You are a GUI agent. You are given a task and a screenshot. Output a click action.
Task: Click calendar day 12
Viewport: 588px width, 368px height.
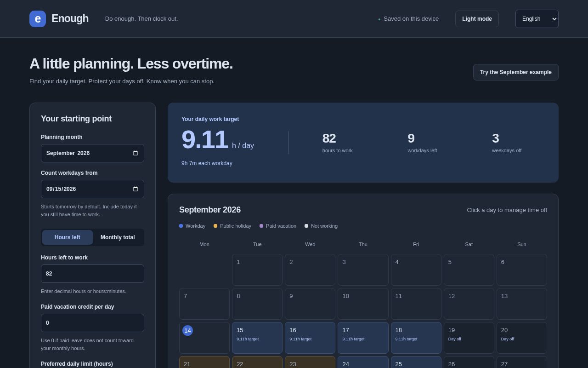tap(469, 304)
